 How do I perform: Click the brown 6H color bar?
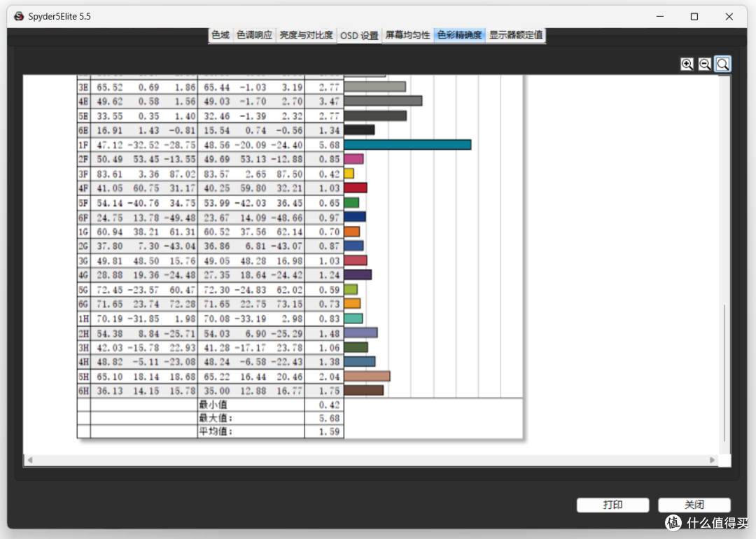(x=363, y=390)
